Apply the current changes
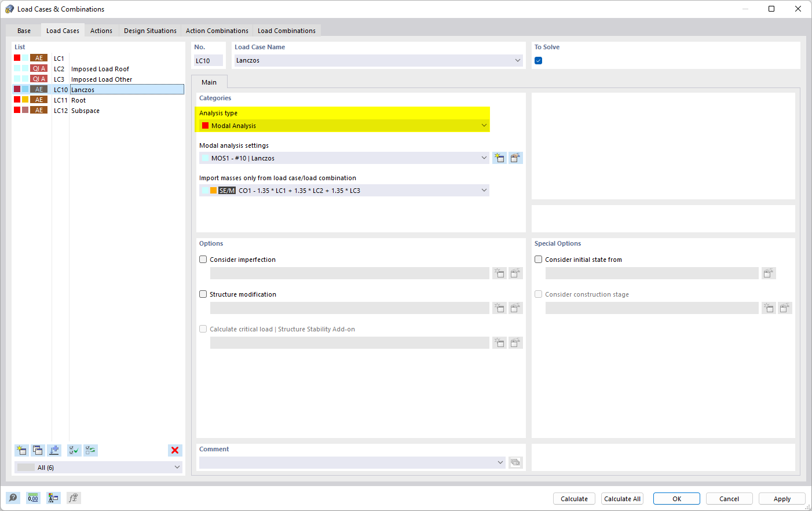The height and width of the screenshot is (511, 812). point(781,498)
